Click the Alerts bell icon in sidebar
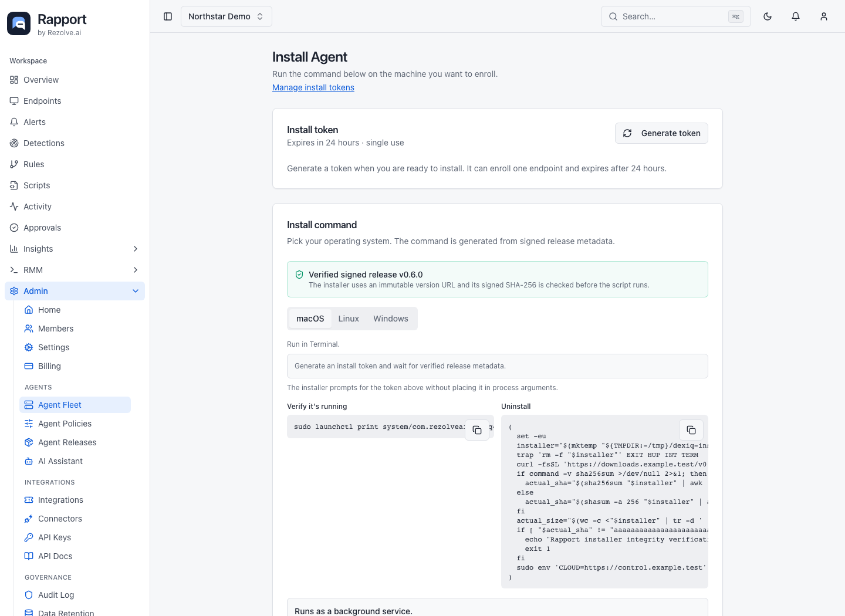 pos(14,122)
